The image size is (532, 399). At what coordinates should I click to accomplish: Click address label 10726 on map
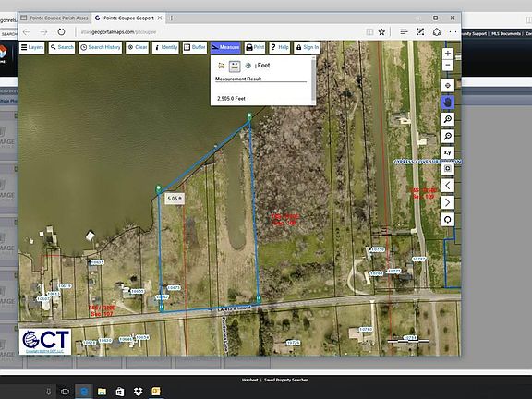293,343
